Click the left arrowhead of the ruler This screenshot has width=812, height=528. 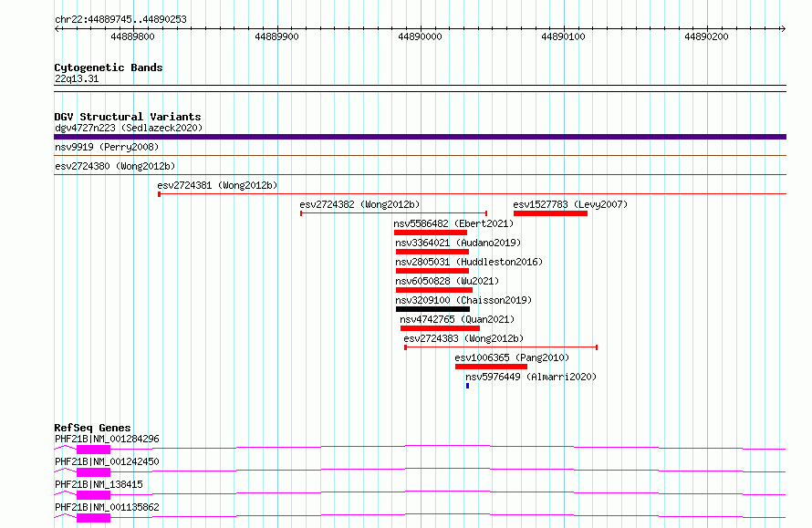pos(57,29)
